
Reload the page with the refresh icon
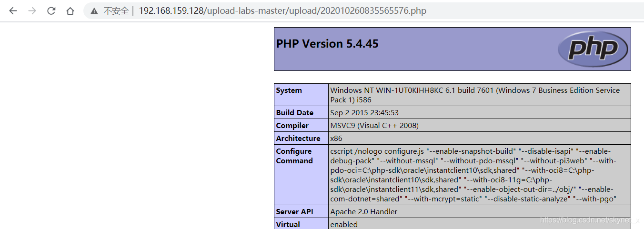point(51,10)
